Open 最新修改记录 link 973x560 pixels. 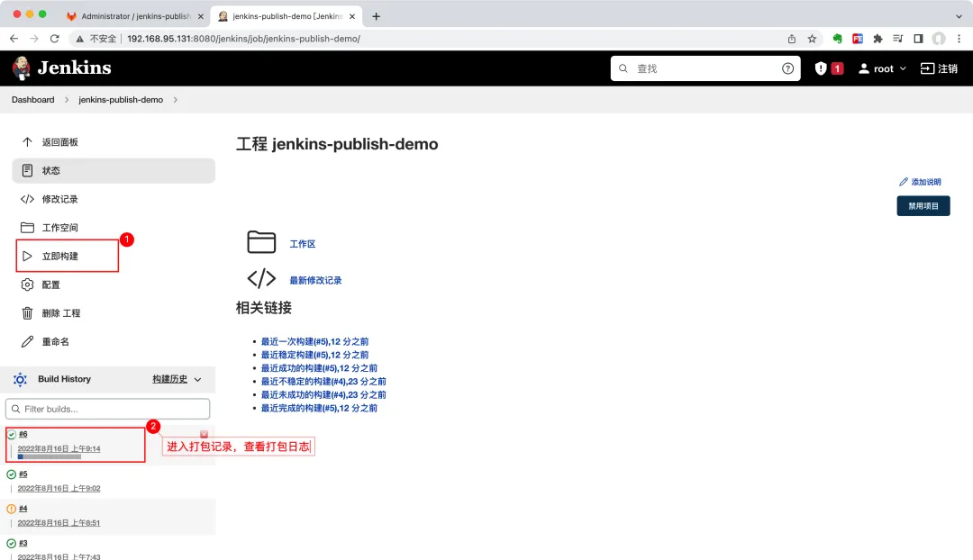coord(316,280)
